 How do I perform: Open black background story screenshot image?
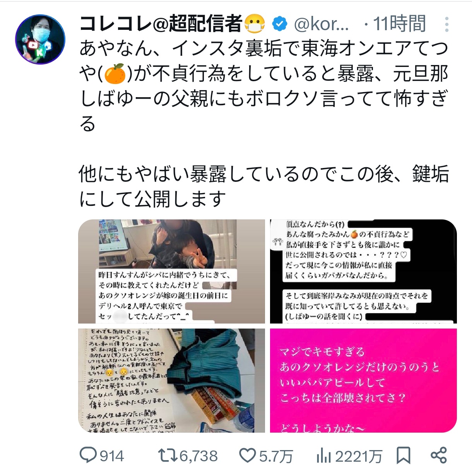pyautogui.click(x=363, y=271)
